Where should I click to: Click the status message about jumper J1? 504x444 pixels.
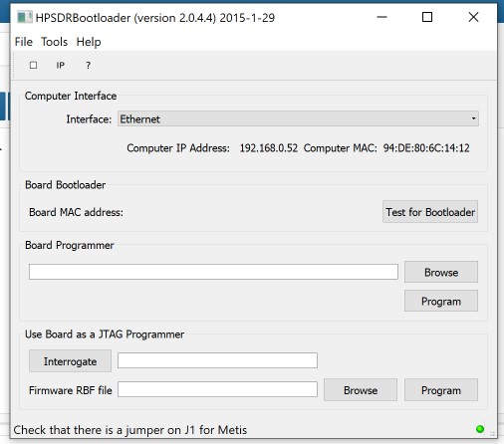click(130, 430)
